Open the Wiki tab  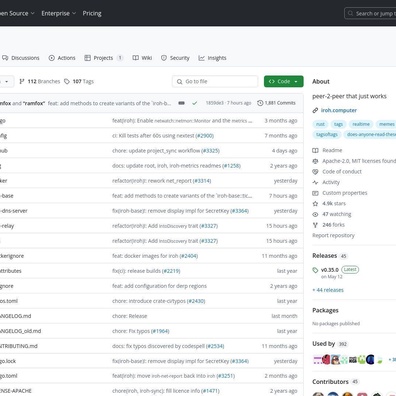pos(142,58)
